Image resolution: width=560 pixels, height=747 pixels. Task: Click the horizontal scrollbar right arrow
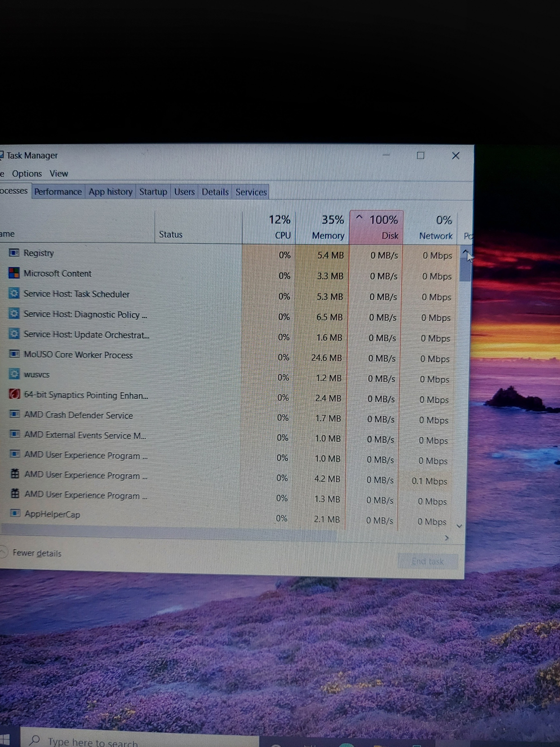tap(447, 538)
